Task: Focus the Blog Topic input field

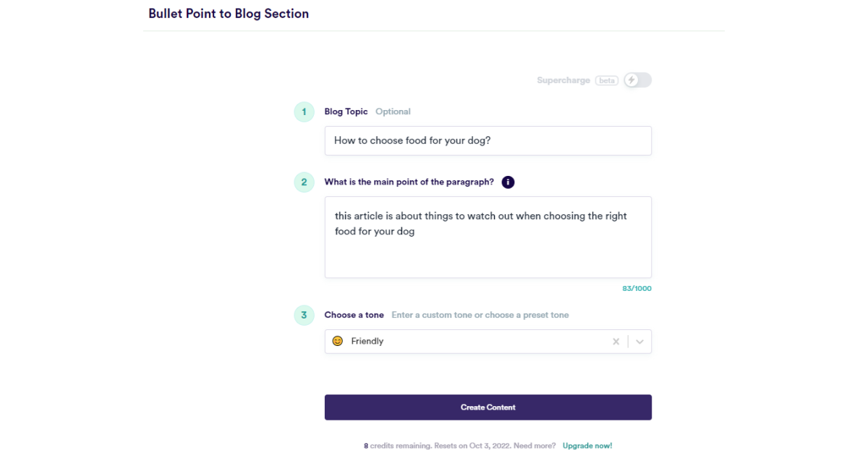Action: coord(488,140)
